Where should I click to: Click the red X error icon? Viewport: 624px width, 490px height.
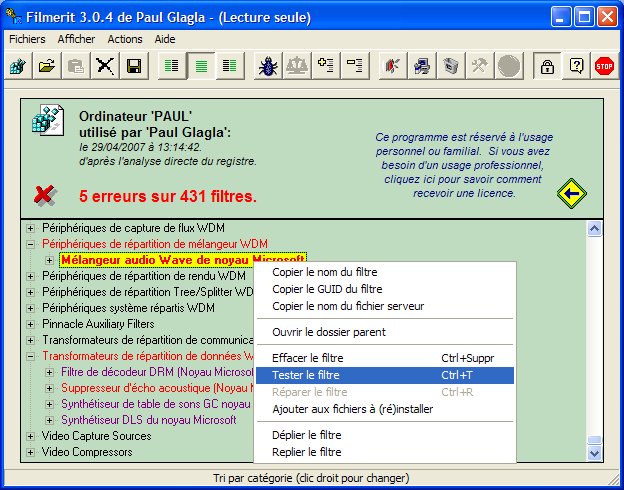45,195
